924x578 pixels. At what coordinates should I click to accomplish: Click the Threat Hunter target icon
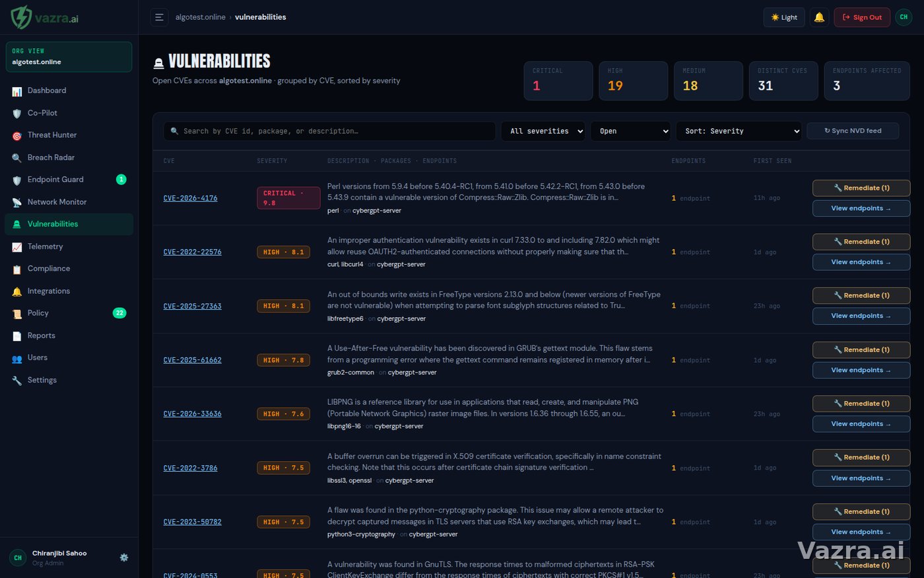(17, 135)
